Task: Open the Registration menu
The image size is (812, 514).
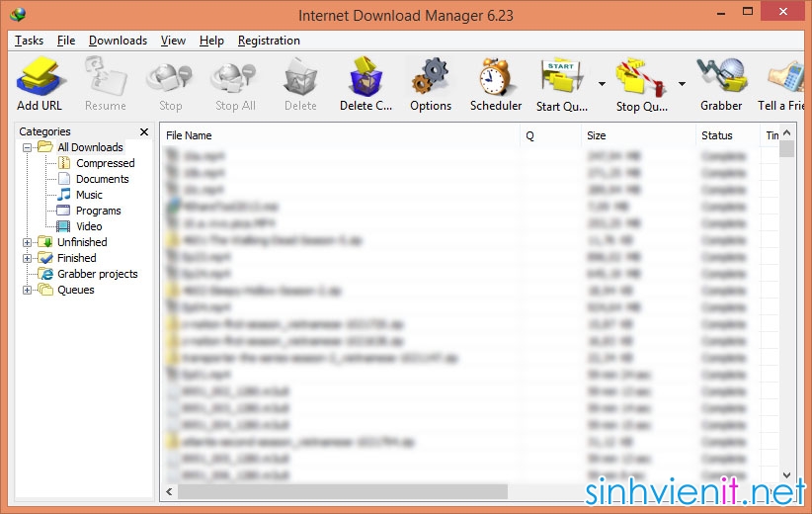Action: pos(269,41)
